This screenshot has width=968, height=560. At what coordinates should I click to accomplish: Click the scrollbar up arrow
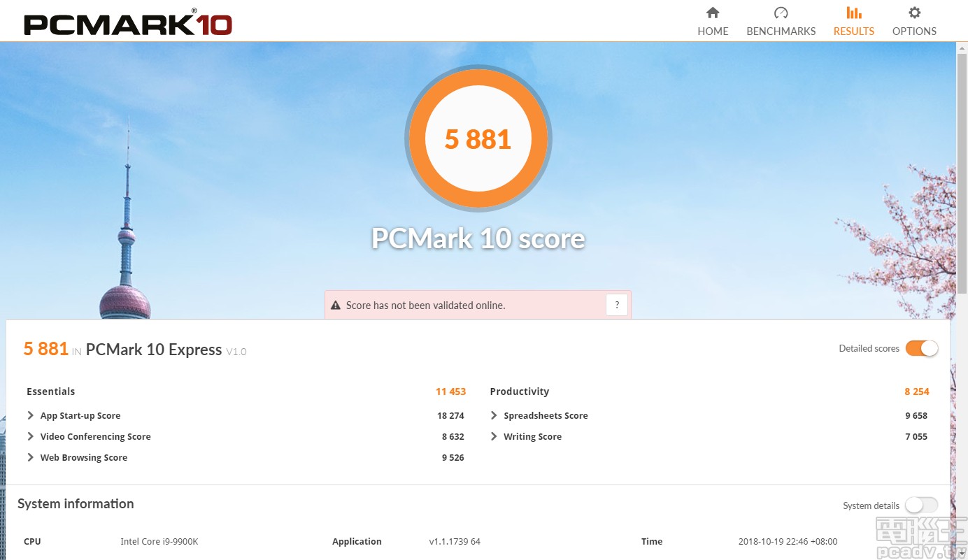tap(962, 47)
